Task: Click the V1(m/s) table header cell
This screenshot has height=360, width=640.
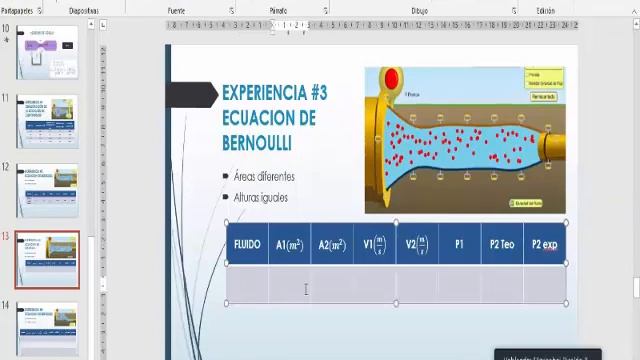Action: [x=375, y=244]
